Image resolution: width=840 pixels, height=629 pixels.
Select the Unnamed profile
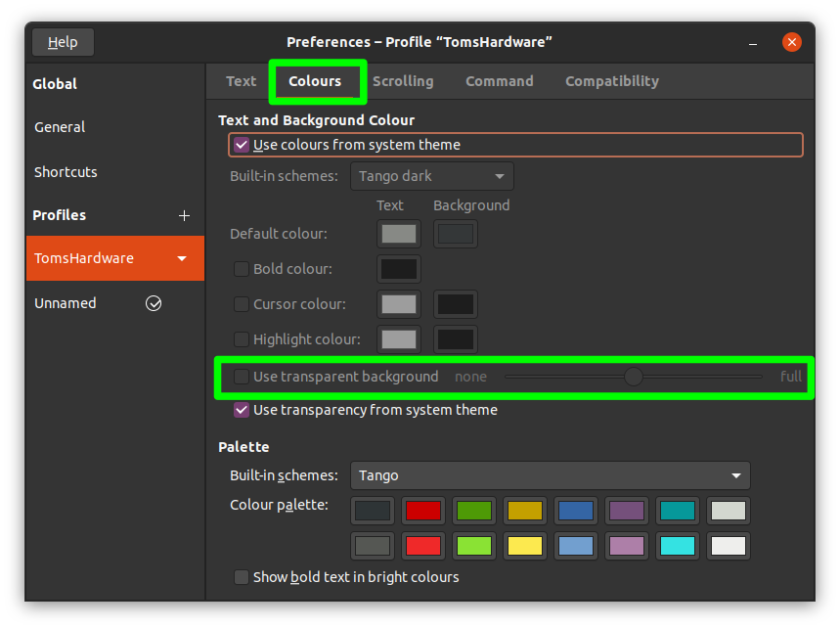click(x=66, y=303)
